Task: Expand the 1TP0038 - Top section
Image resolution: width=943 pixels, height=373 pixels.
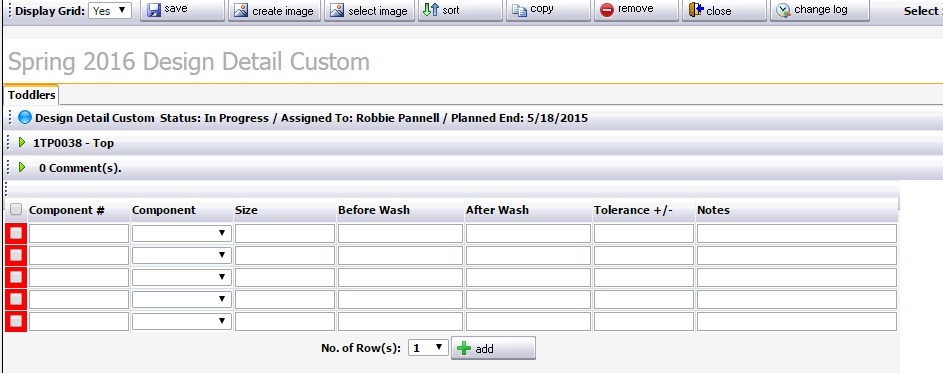Action: (x=22, y=143)
